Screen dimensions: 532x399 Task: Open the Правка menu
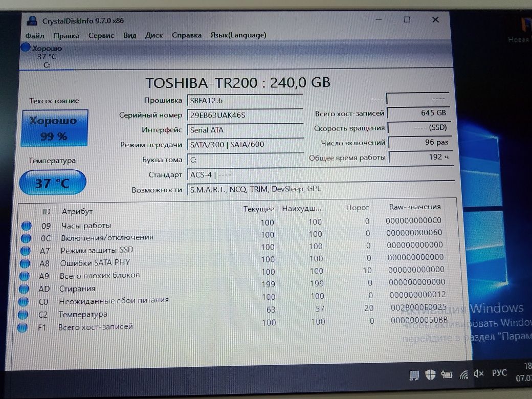click(66, 36)
